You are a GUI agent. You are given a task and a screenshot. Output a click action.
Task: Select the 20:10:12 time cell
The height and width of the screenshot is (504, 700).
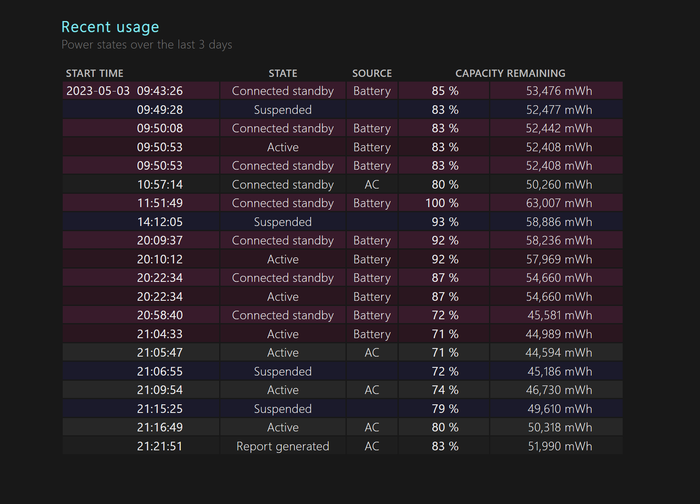pyautogui.click(x=160, y=259)
